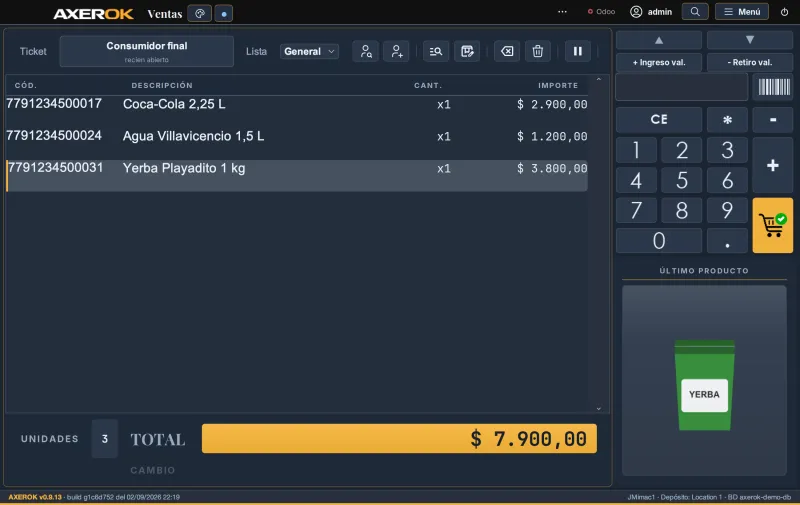Image resolution: width=800 pixels, height=505 pixels.
Task: Click the add new customer icon
Action: (x=396, y=51)
